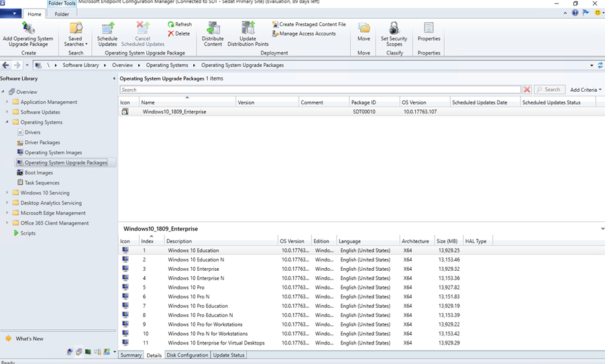Open Manage Access Accounts
605x364 pixels.
[x=304, y=34]
